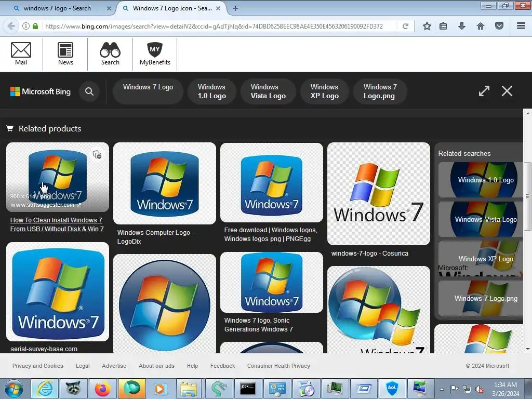
Task: Switch to Firefox in the taskbar
Action: click(x=103, y=389)
